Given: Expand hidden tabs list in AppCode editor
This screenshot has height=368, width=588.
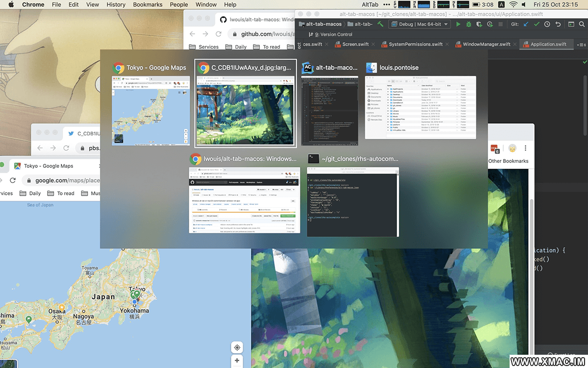Looking at the screenshot, I should coord(583,44).
